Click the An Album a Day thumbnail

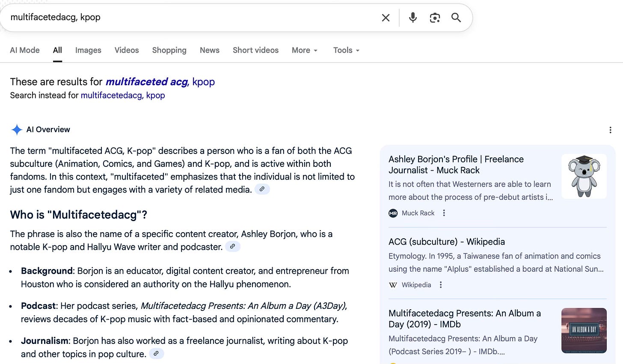point(584,330)
